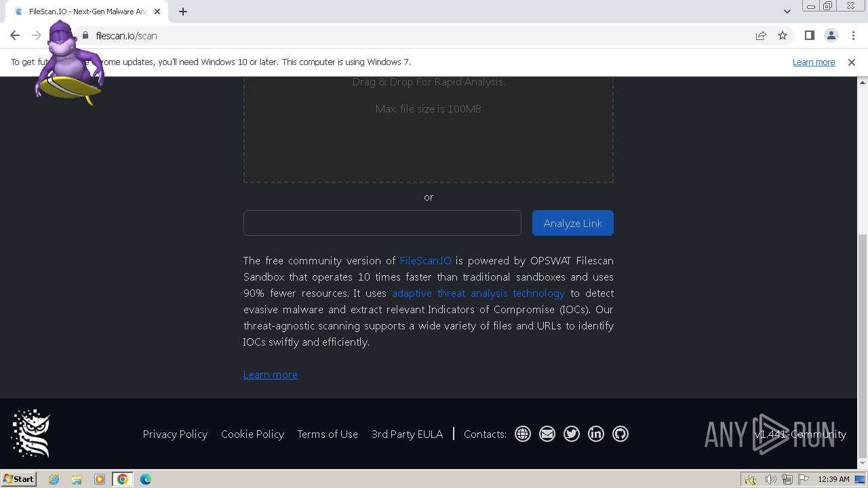
Task: Open the Terms of Use link
Action: pyautogui.click(x=328, y=434)
